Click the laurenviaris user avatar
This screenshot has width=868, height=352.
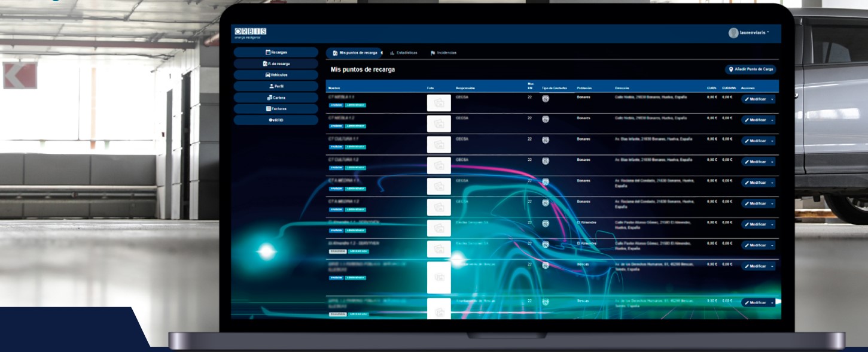(x=733, y=33)
